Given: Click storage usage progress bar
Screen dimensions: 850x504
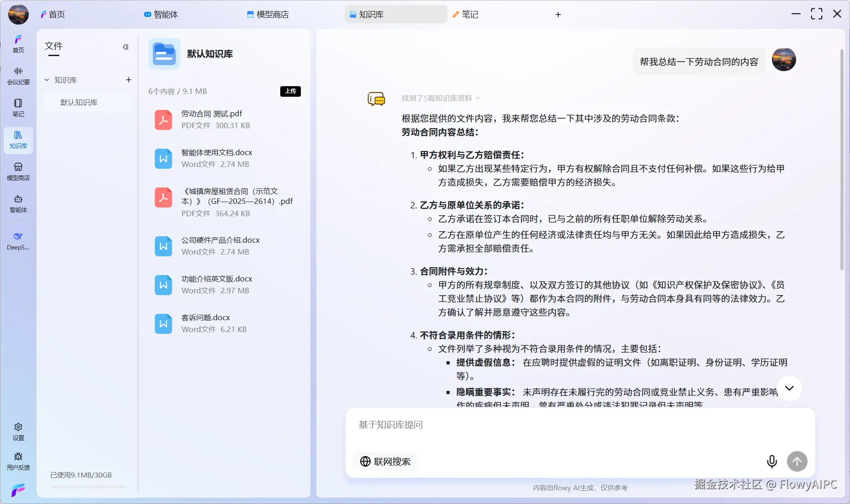Looking at the screenshot, I should (x=88, y=487).
